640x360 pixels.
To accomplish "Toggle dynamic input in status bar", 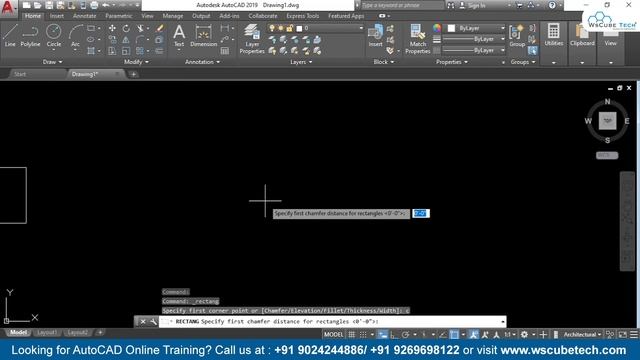I will pos(382,335).
